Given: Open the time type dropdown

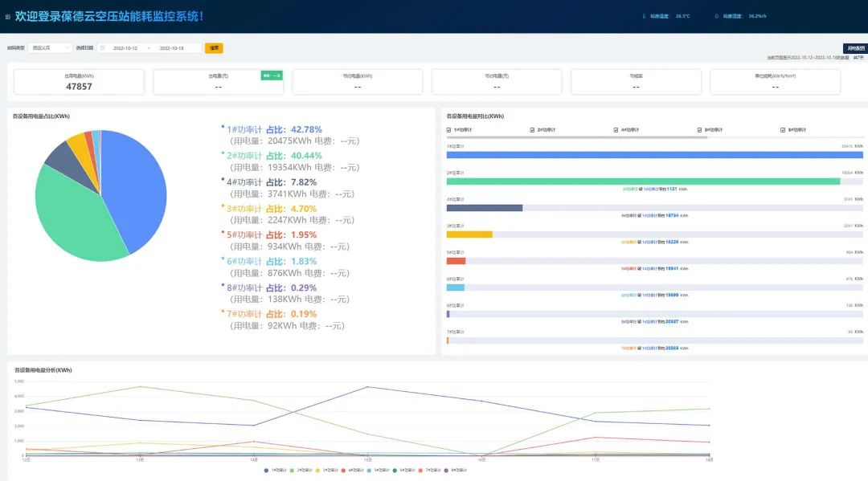Looking at the screenshot, I should click(x=50, y=48).
